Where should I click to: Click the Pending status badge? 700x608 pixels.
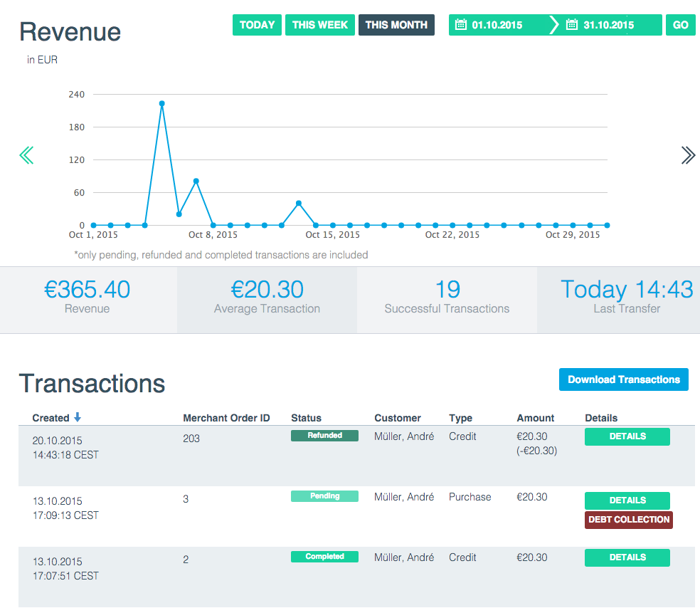click(324, 496)
